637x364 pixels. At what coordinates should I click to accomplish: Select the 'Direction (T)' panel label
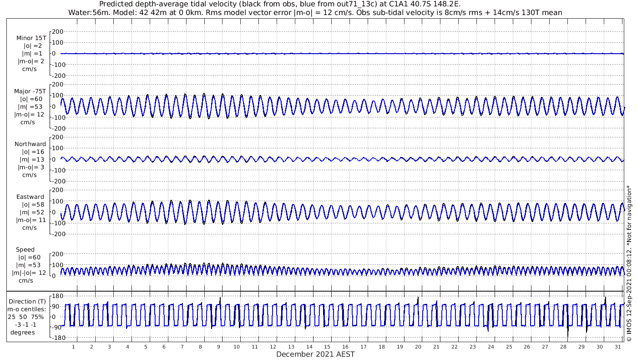(x=27, y=302)
